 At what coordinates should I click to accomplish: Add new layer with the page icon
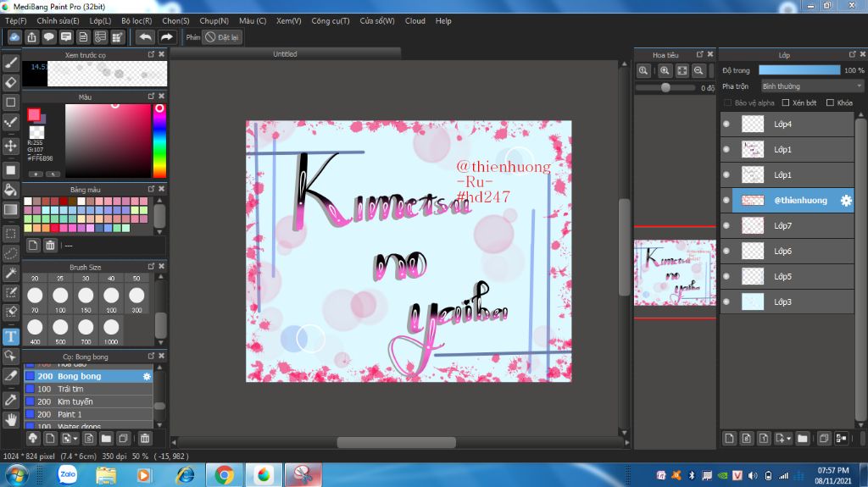pyautogui.click(x=729, y=439)
